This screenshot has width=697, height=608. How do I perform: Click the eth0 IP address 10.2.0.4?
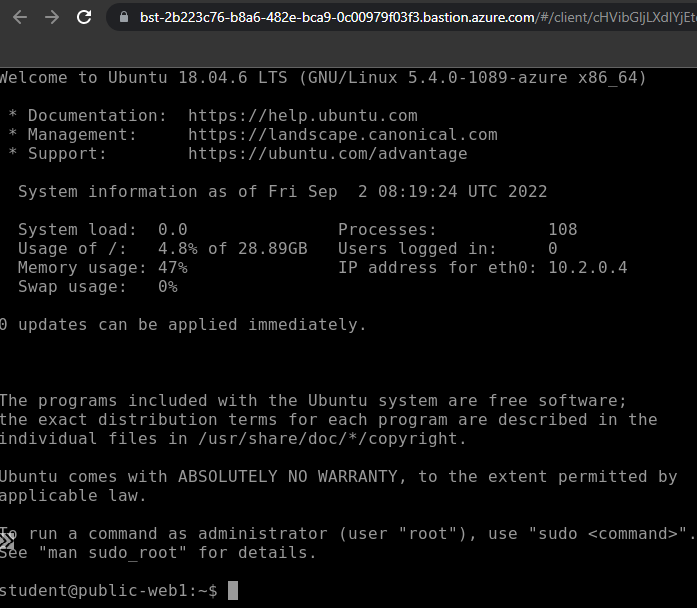click(587, 267)
